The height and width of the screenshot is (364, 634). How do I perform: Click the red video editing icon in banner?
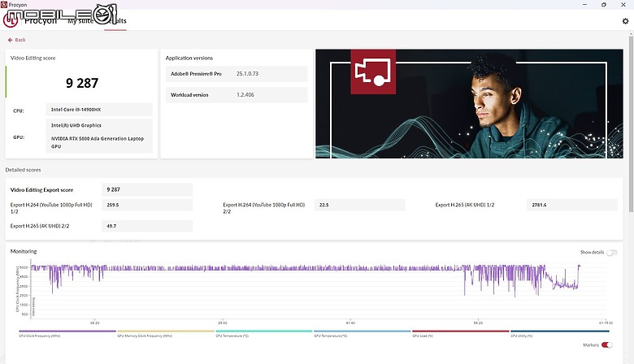pyautogui.click(x=373, y=71)
